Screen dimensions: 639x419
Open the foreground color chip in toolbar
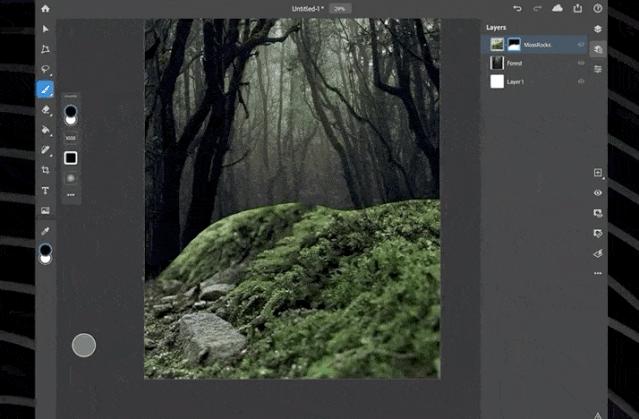coord(45,249)
